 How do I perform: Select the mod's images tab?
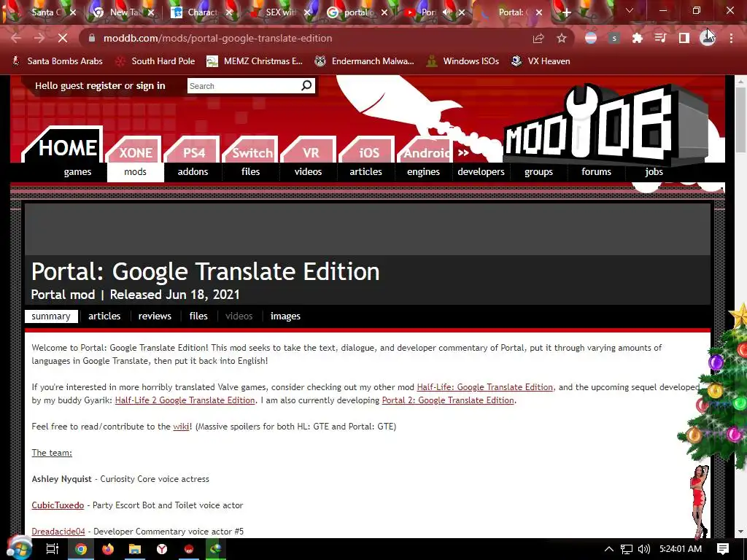pos(285,316)
